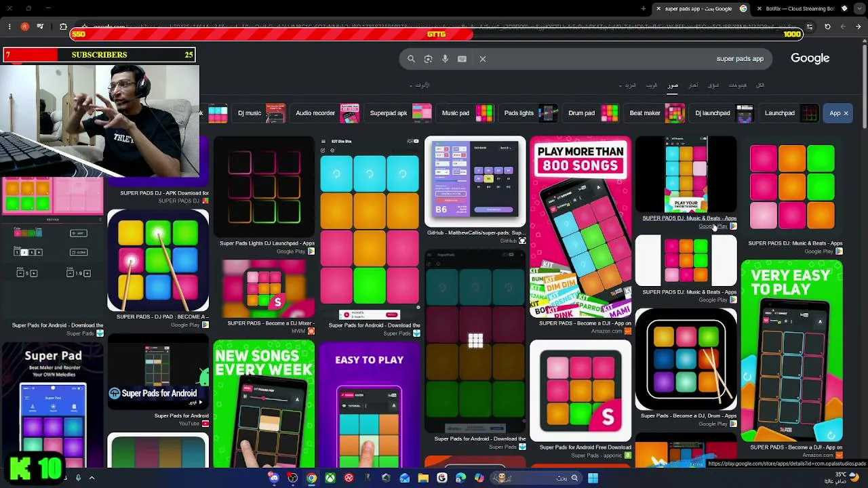
Task: Select the super pads app Google tab
Action: pyautogui.click(x=701, y=9)
